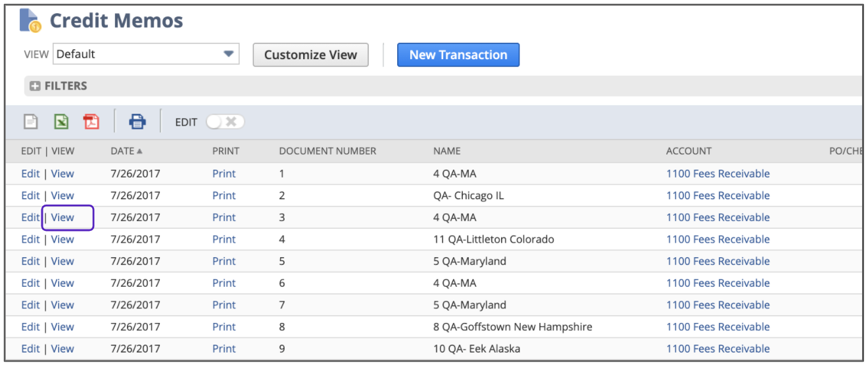Sort by DOCUMENT NUMBER column header
This screenshot has height=367, width=868.
pyautogui.click(x=327, y=151)
